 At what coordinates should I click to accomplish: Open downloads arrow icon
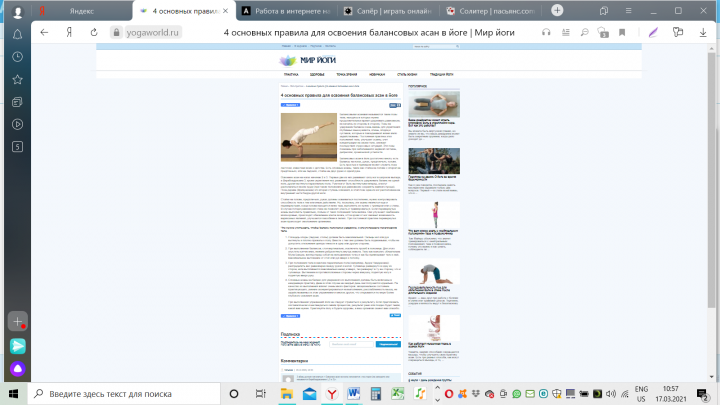pyautogui.click(x=703, y=33)
